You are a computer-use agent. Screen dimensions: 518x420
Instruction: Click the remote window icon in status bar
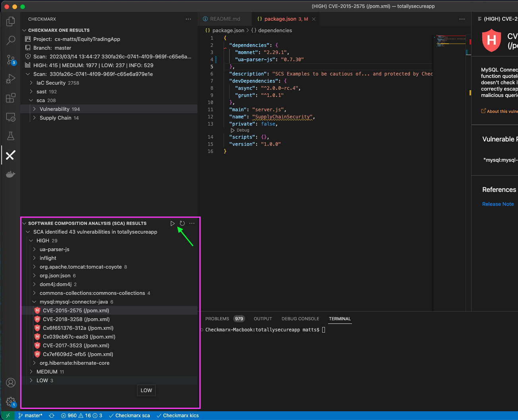(x=8, y=416)
